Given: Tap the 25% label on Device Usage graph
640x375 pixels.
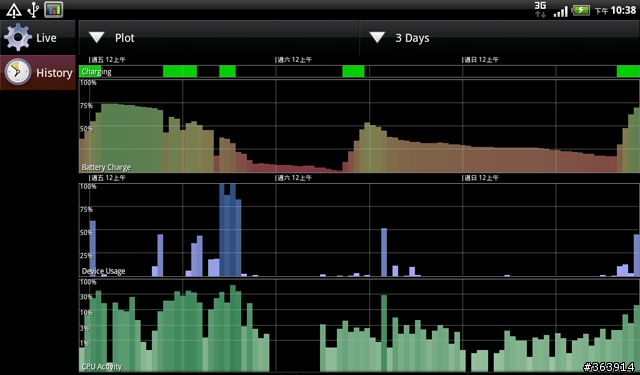Looking at the screenshot, I should (87, 255).
